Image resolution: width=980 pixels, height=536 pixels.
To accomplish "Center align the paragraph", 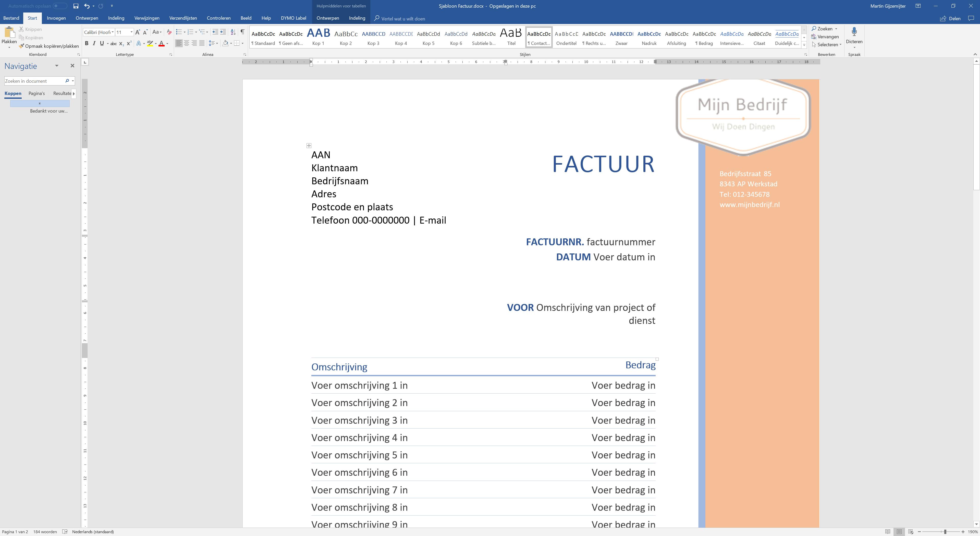I will (186, 43).
